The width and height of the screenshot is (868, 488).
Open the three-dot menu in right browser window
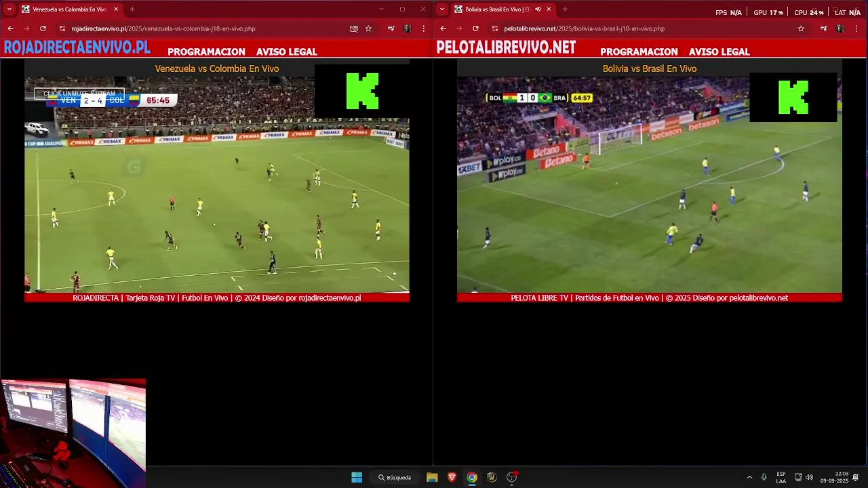click(x=856, y=28)
